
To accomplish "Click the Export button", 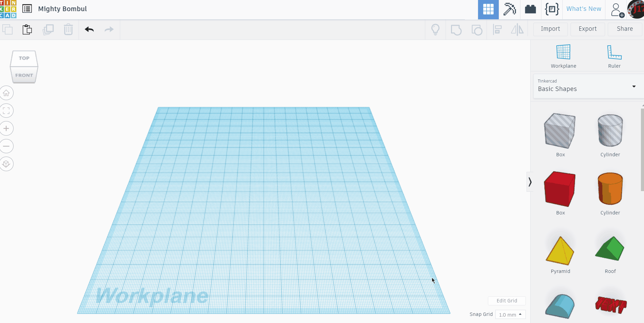I will point(587,29).
